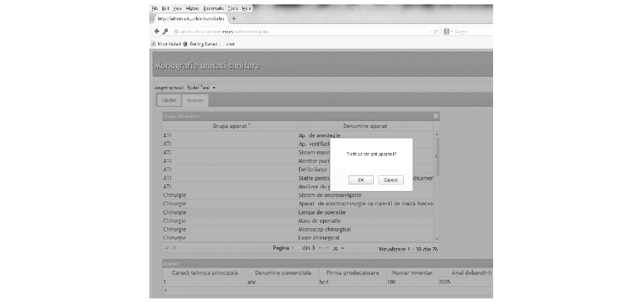This screenshot has height=306, width=644.
Task: Select the Aparat de electrochirurgie row
Action: pos(298,204)
